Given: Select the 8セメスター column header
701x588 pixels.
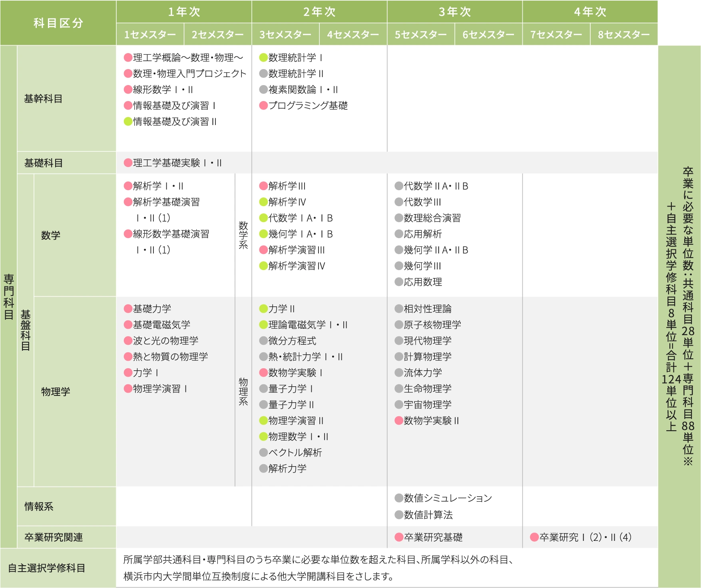Looking at the screenshot, I should [623, 35].
